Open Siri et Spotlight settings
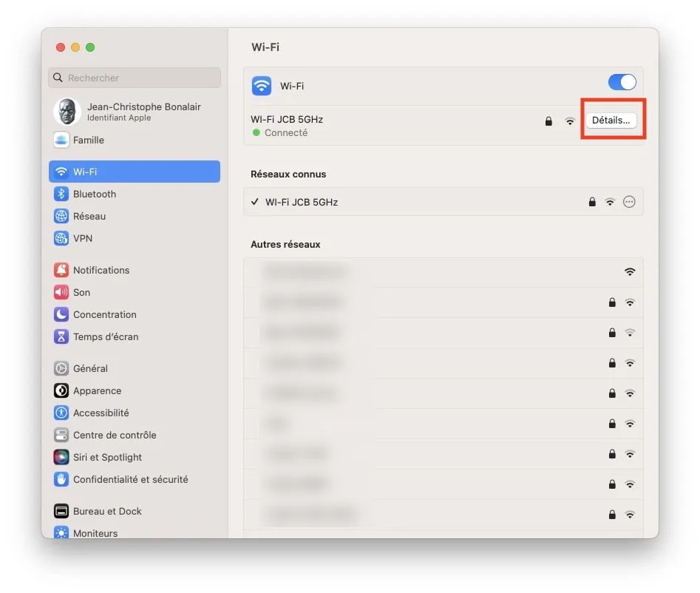The height and width of the screenshot is (593, 700). 135,457
